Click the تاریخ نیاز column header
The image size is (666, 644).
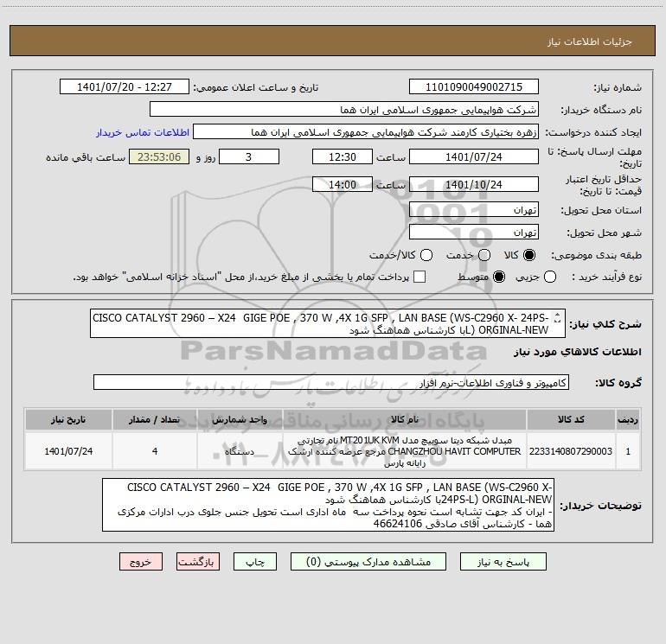tap(68, 419)
